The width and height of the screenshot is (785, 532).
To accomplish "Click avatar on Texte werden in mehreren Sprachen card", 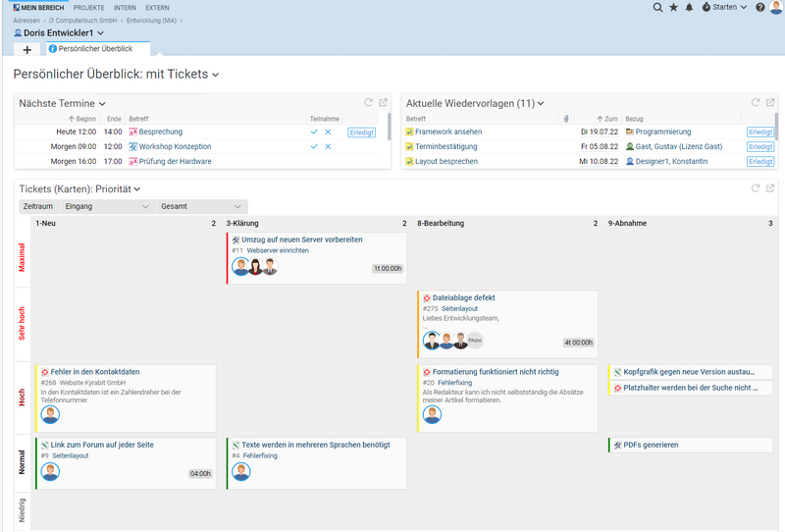I will click(240, 471).
